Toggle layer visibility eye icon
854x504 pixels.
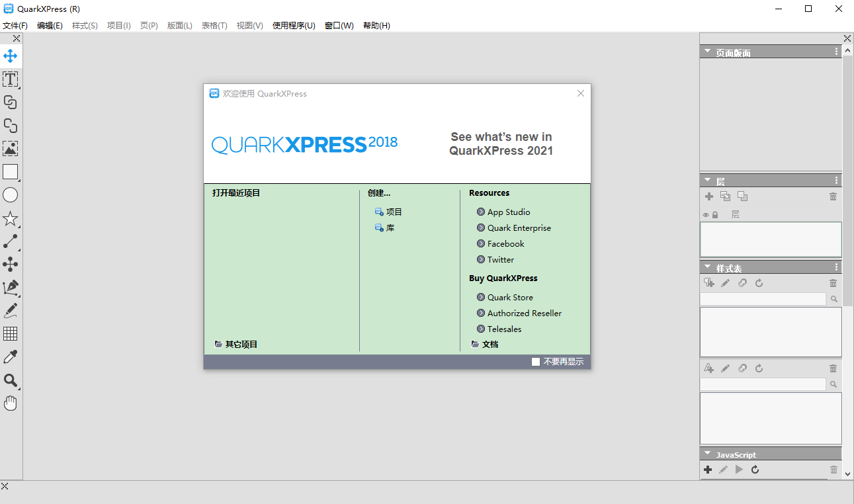(706, 215)
